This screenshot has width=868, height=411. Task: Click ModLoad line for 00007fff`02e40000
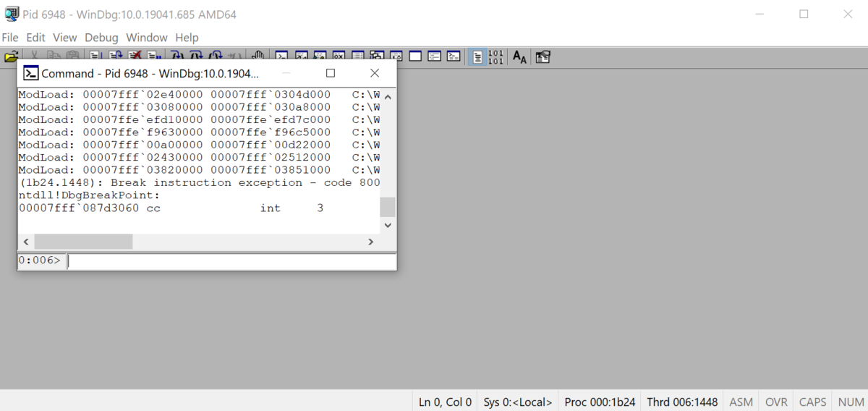coord(199,94)
